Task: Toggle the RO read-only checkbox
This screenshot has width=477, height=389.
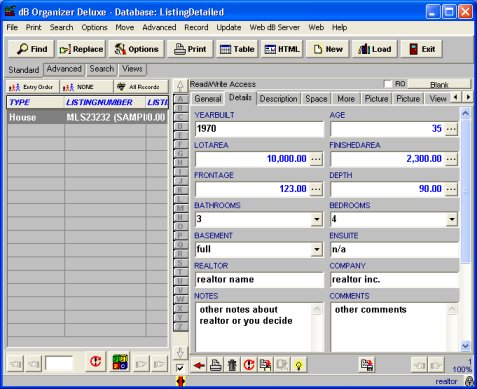Action: tap(388, 84)
